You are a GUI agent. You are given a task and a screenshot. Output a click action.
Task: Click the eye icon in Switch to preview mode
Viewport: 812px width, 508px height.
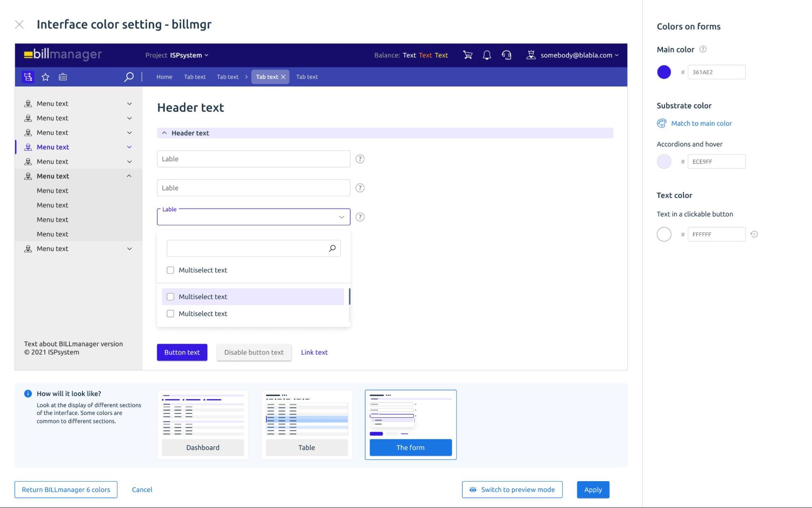pyautogui.click(x=473, y=490)
